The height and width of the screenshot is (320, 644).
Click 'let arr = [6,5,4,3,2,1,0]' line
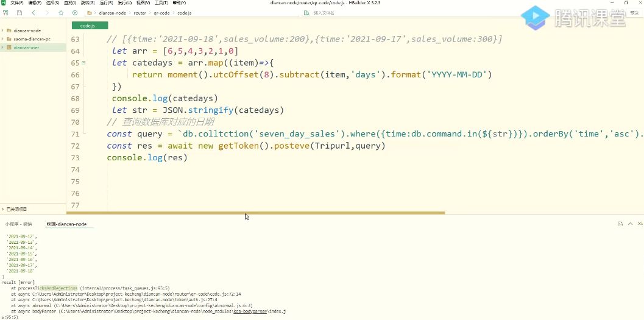[x=175, y=51]
